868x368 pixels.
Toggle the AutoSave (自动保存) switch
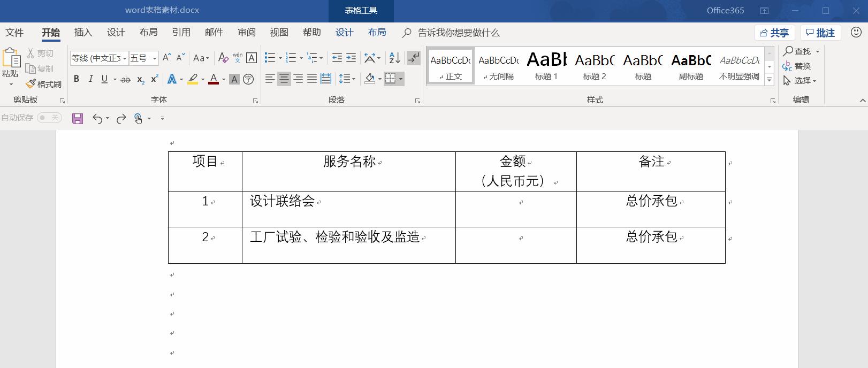point(49,118)
